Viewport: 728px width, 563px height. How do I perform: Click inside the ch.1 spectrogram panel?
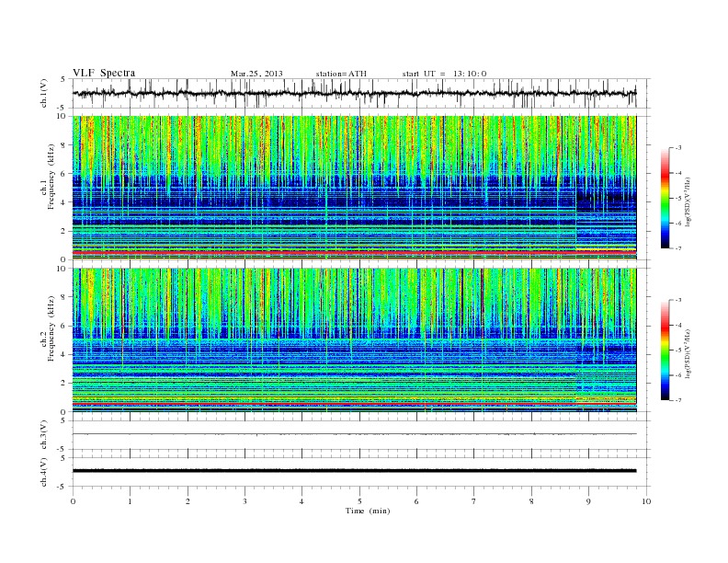354,188
